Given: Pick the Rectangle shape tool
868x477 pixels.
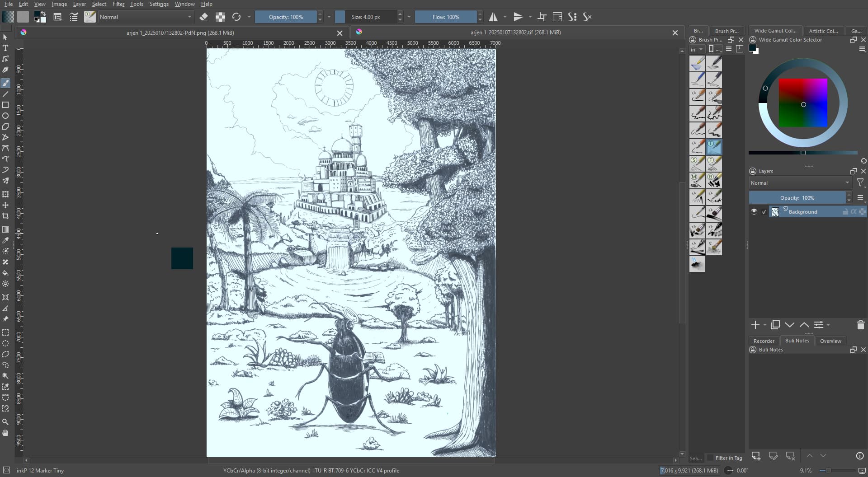Looking at the screenshot, I should click(x=5, y=105).
